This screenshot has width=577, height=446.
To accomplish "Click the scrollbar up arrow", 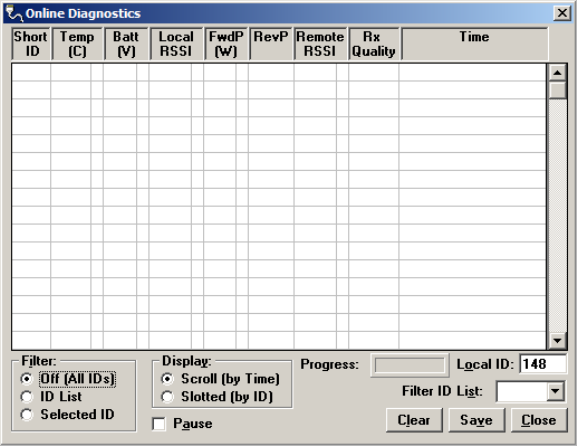I will [x=557, y=73].
